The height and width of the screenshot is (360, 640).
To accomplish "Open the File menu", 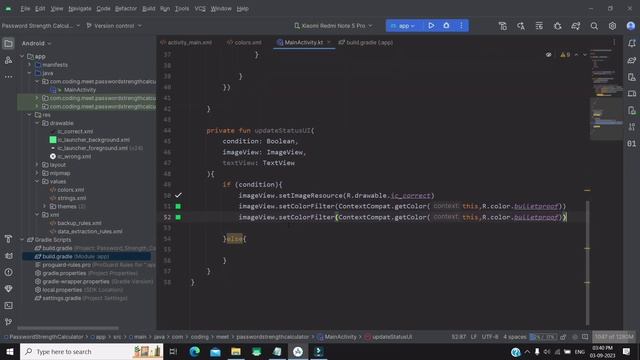I will 25,9.
